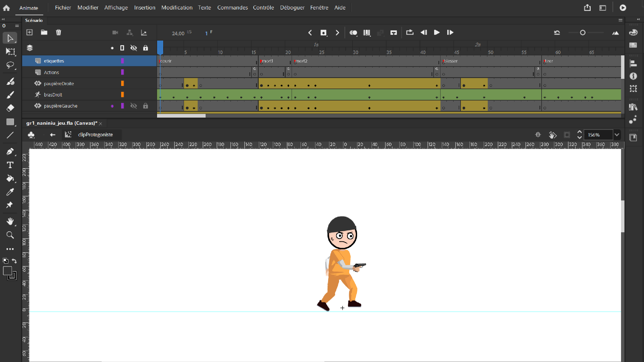Pick the Paint Bucket tool
644x362 pixels.
[10, 178]
